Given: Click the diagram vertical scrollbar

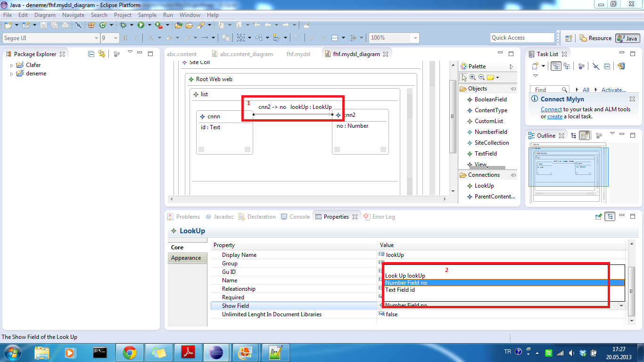Looking at the screenshot, I should coord(453,118).
